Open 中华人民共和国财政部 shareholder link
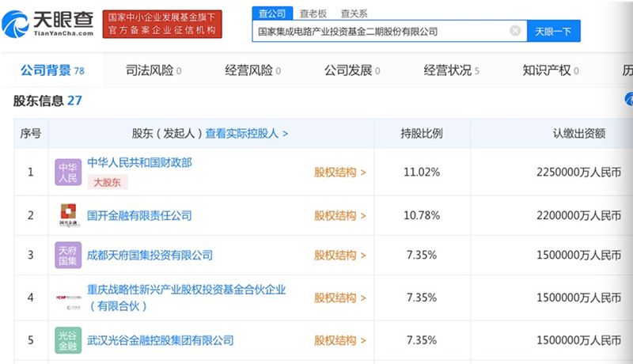Viewport: 633px width, 364px height. (x=140, y=163)
